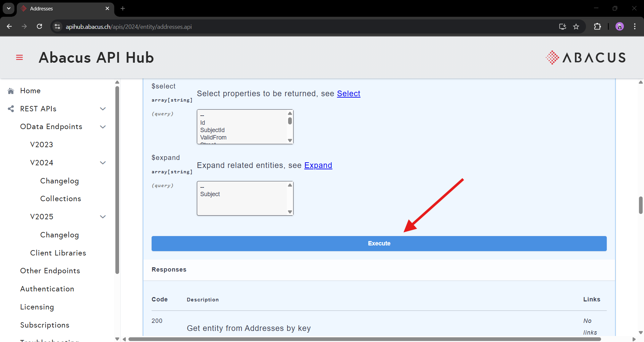Screen dimensions: 644x342
Task: Click the $expand parameter name
Action: (x=166, y=158)
